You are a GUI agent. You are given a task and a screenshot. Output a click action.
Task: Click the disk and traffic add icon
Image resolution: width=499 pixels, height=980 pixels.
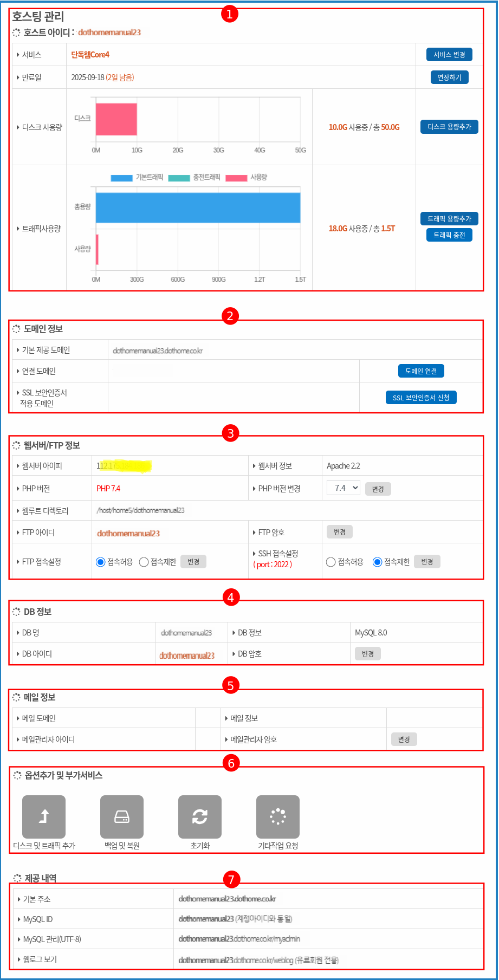(44, 816)
